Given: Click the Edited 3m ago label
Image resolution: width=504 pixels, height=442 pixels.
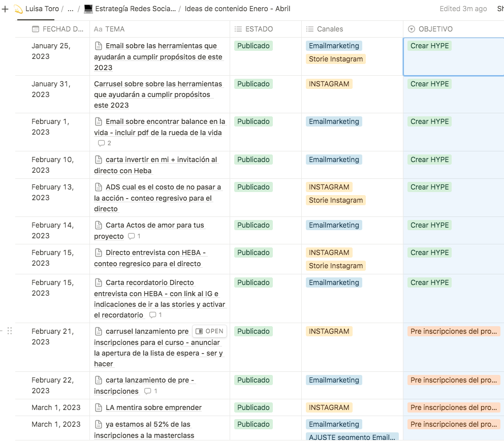Looking at the screenshot, I should [463, 9].
